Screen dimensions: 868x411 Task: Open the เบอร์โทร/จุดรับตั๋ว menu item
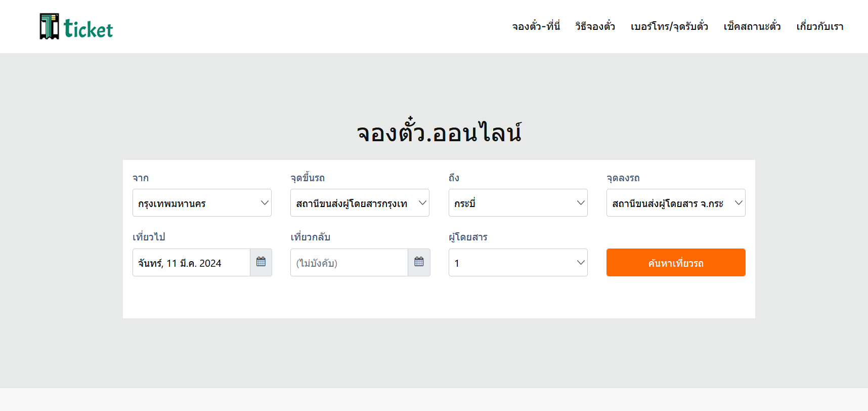click(669, 26)
